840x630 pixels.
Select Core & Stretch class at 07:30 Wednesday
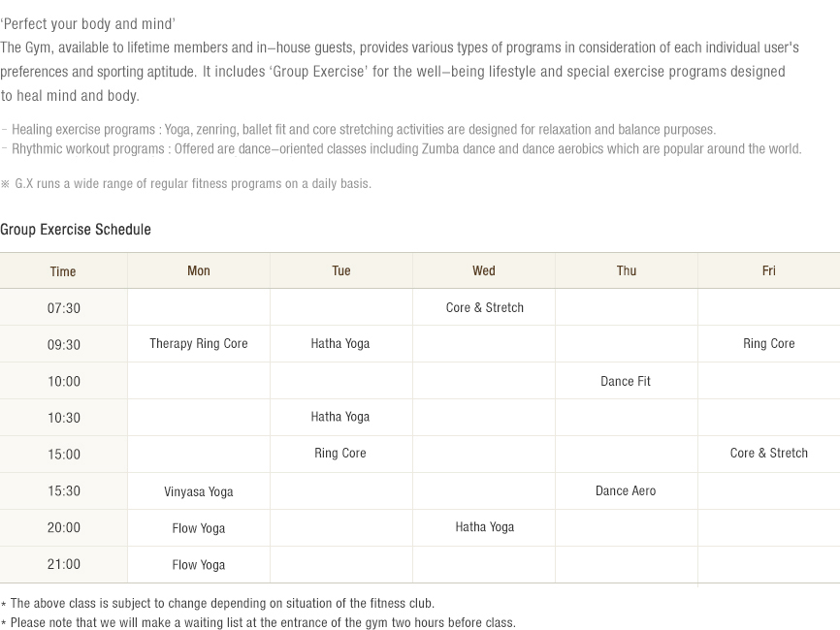(x=485, y=308)
